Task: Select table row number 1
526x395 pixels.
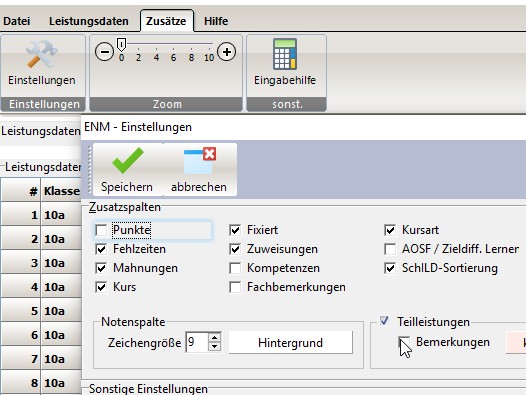Action: tap(21, 215)
